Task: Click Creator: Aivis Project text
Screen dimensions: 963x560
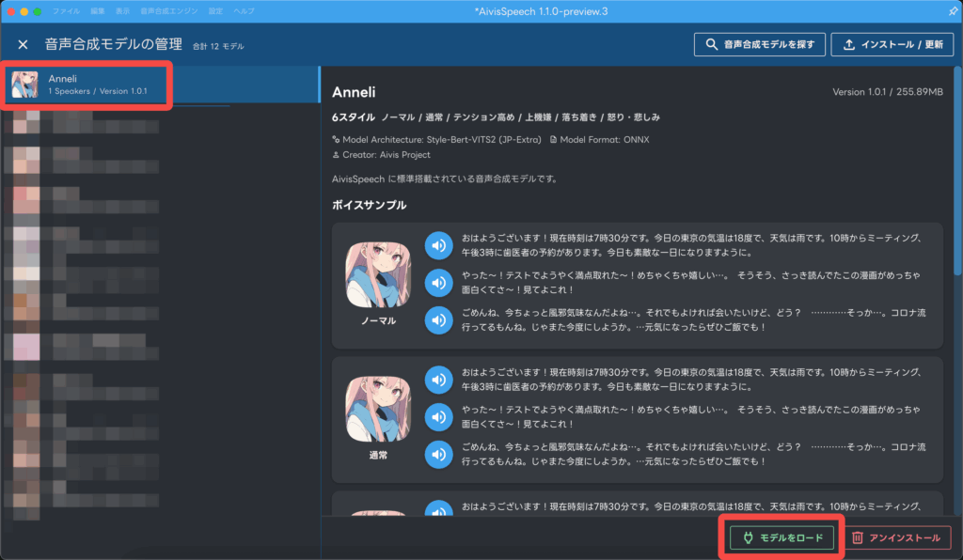Action: point(382,155)
